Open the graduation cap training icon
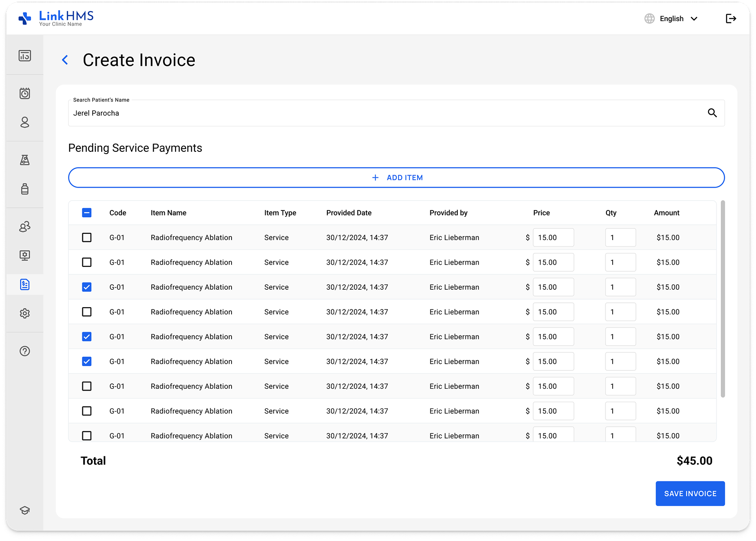 click(25, 510)
